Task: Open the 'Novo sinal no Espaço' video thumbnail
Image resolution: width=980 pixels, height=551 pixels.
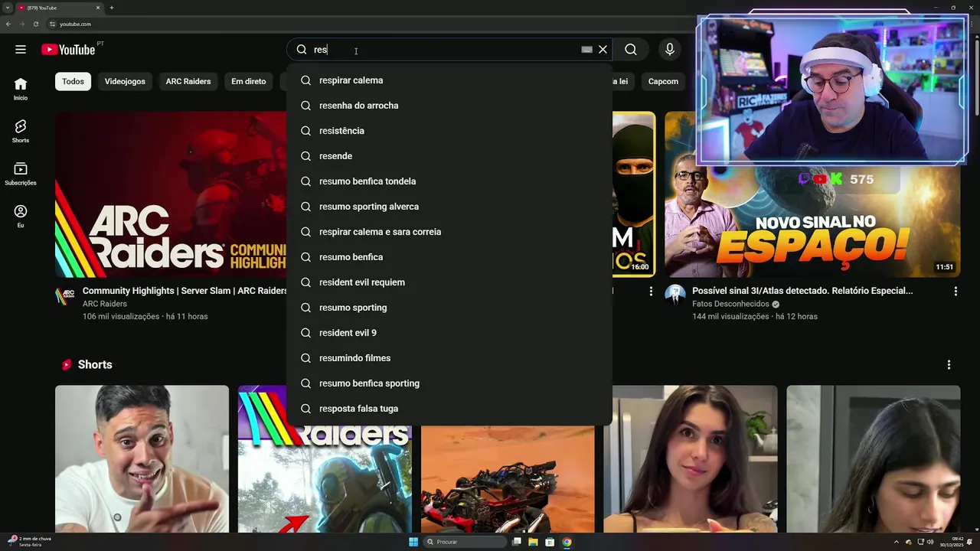Action: tap(812, 194)
